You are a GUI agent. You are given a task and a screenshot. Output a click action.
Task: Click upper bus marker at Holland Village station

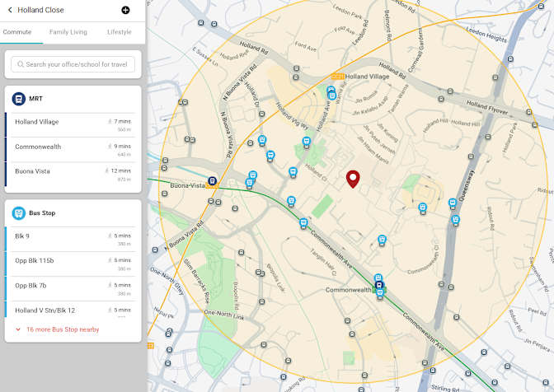click(331, 90)
